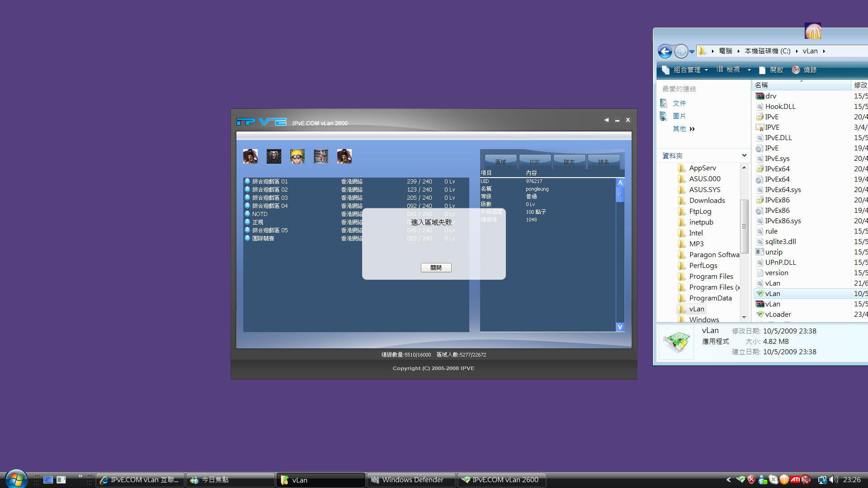Click the Naruto game icon
The height and width of the screenshot is (488, 868).
(x=297, y=156)
